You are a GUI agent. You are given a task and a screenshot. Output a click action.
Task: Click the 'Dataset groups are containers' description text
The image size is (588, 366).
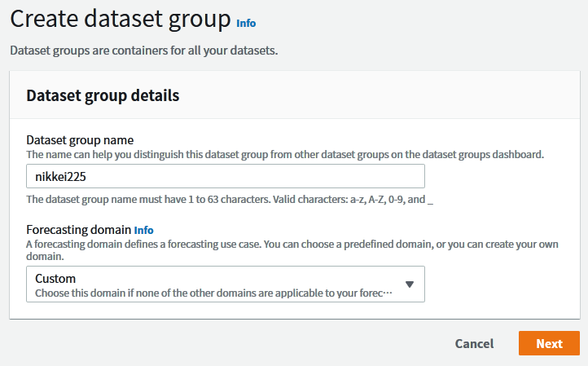[x=143, y=51]
